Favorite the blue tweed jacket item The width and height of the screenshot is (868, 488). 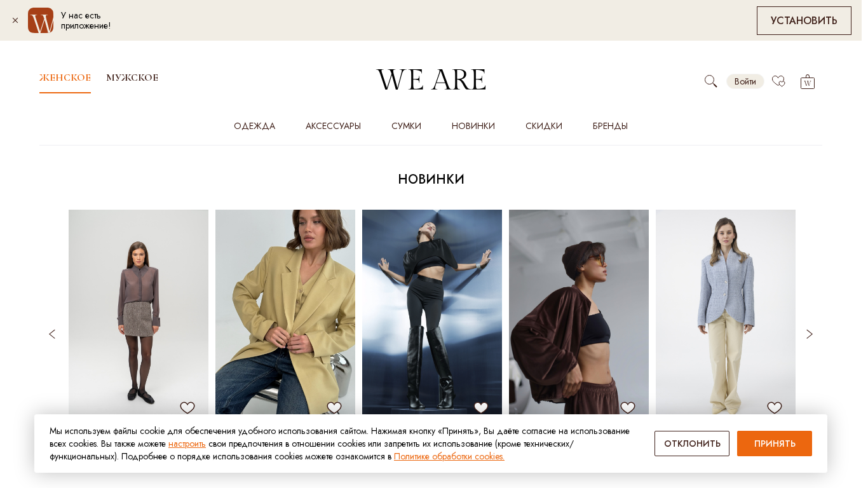(x=775, y=408)
